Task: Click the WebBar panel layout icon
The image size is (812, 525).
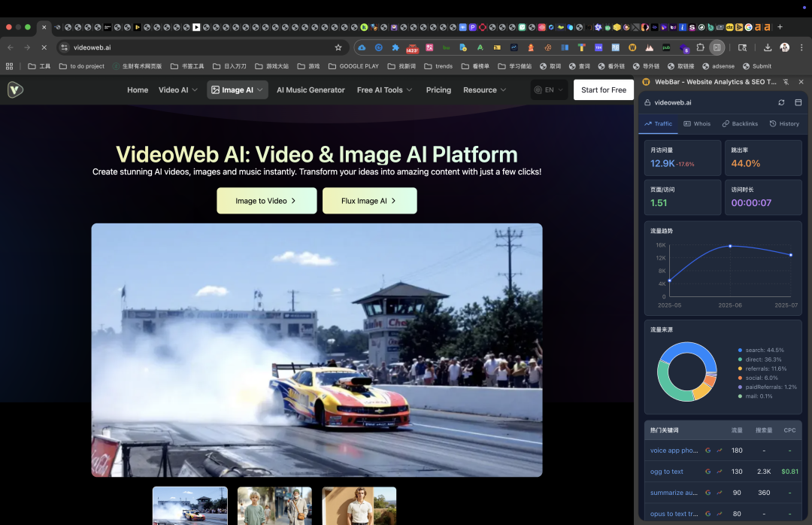Action: [x=798, y=102]
